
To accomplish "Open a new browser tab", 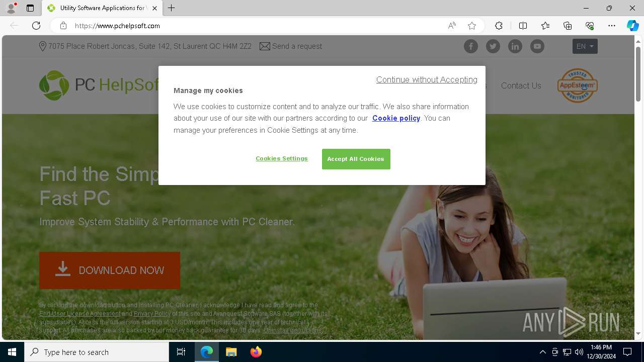I will pos(172,8).
